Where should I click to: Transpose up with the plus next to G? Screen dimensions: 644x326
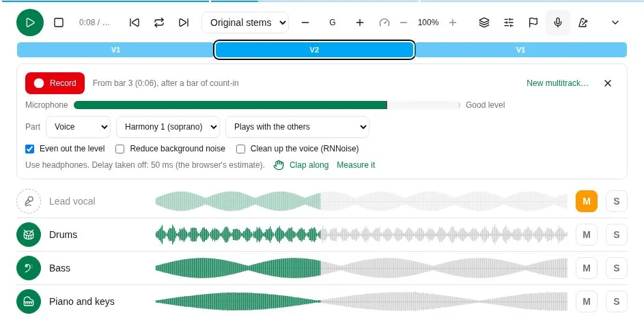pyautogui.click(x=360, y=23)
